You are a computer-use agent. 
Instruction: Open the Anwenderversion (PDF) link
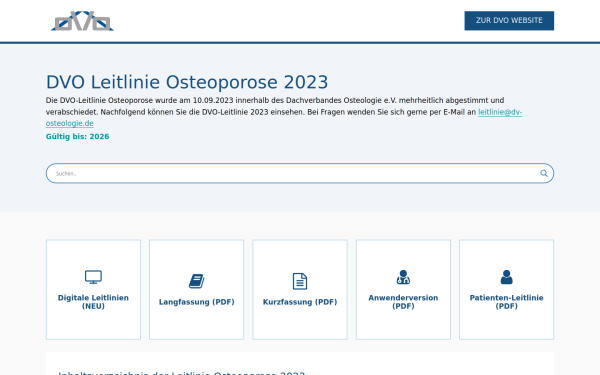click(x=403, y=302)
